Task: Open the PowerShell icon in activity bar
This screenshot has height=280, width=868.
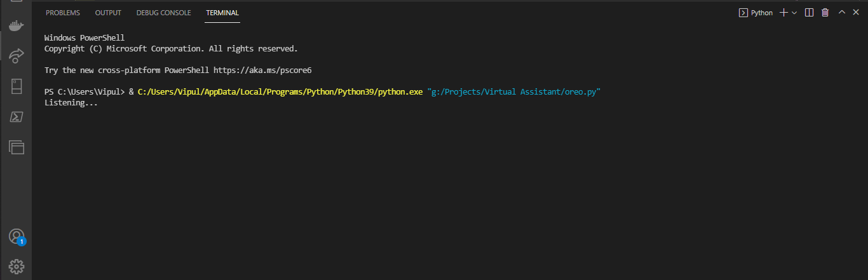Action: click(x=16, y=117)
